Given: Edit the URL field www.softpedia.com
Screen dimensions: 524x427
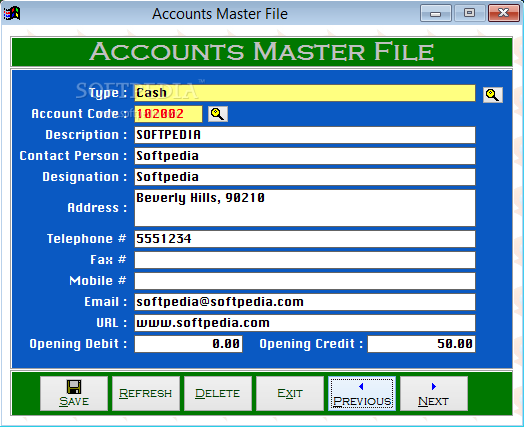Looking at the screenshot, I should [305, 323].
